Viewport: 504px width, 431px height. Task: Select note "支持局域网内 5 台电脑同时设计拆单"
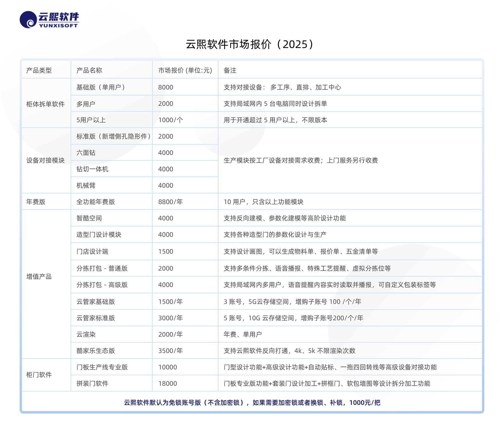tap(275, 104)
